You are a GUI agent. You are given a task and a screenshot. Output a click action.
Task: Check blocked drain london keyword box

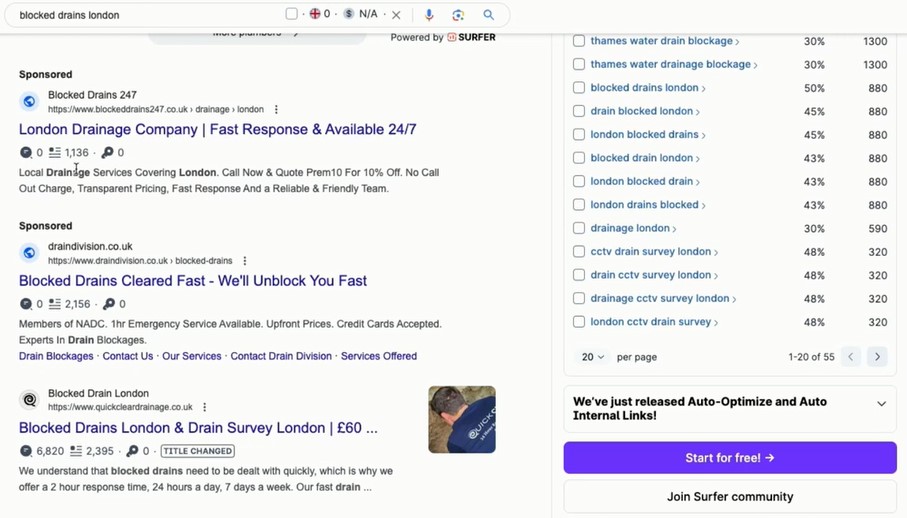point(578,158)
